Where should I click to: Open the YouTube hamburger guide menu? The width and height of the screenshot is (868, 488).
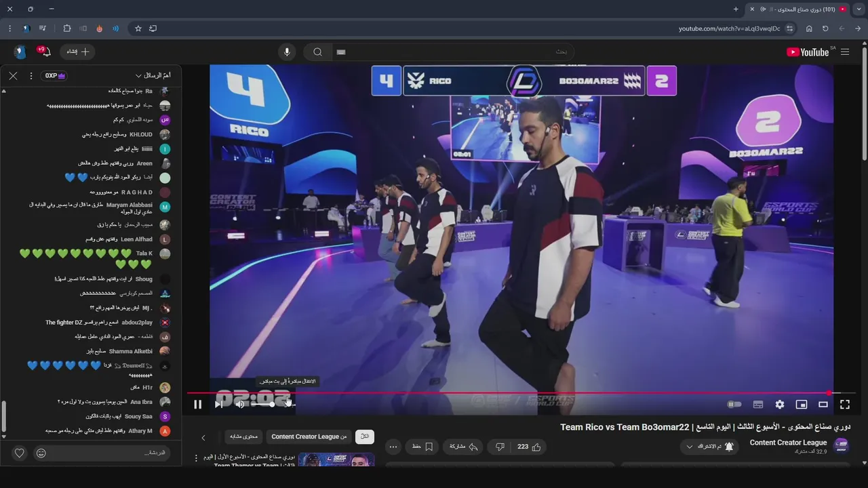click(x=845, y=52)
